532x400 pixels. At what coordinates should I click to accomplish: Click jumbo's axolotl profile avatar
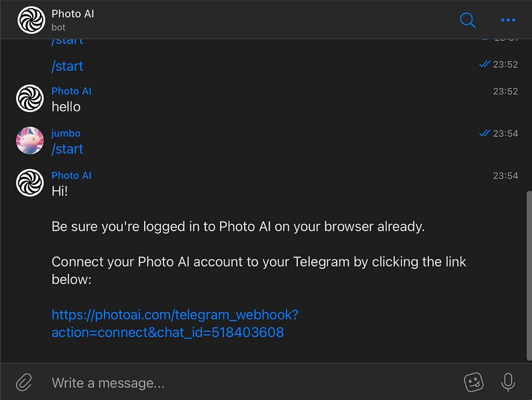[30, 141]
